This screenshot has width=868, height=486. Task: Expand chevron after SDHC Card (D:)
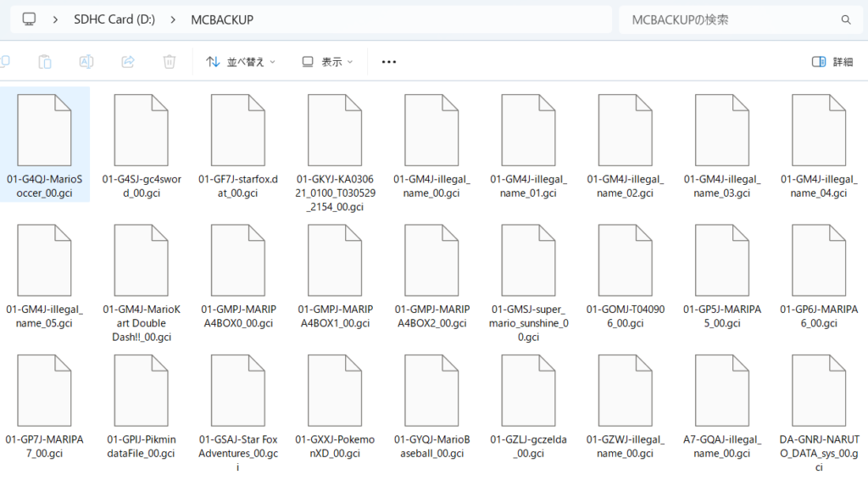(173, 20)
